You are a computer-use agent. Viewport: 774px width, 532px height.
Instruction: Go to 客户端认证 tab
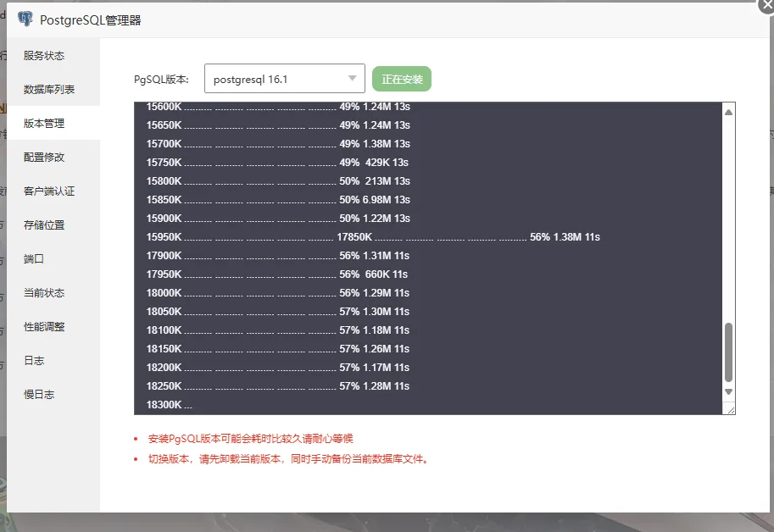pyautogui.click(x=53, y=191)
